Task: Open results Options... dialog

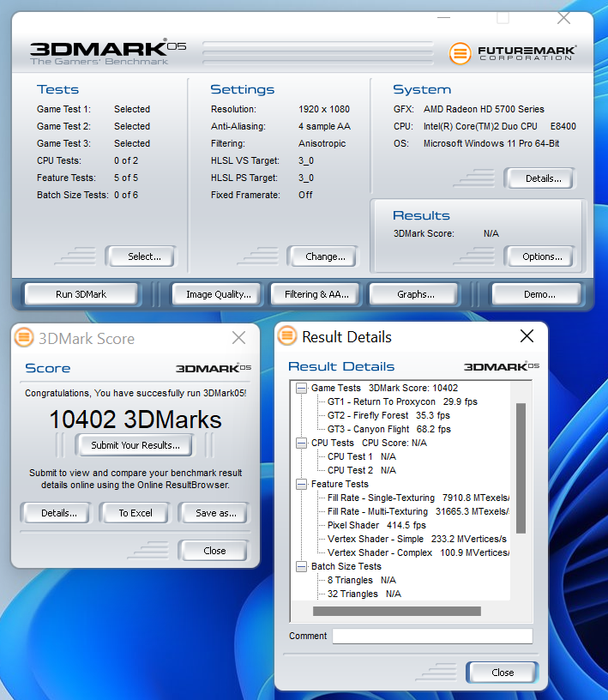Action: [539, 256]
